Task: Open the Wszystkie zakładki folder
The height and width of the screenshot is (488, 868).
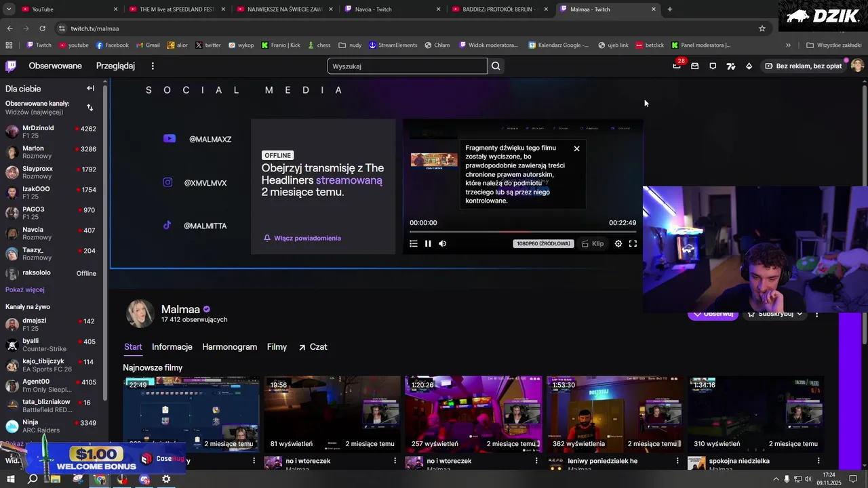Action: pyautogui.click(x=834, y=45)
